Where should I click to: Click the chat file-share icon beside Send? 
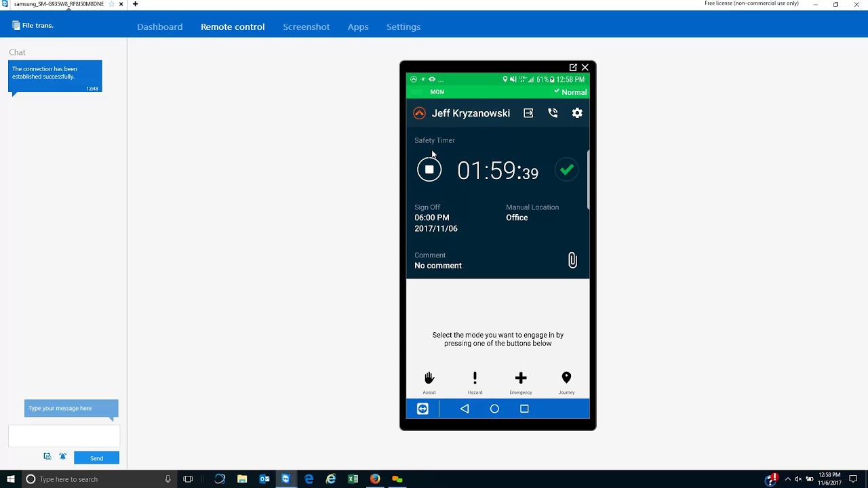coord(47,457)
